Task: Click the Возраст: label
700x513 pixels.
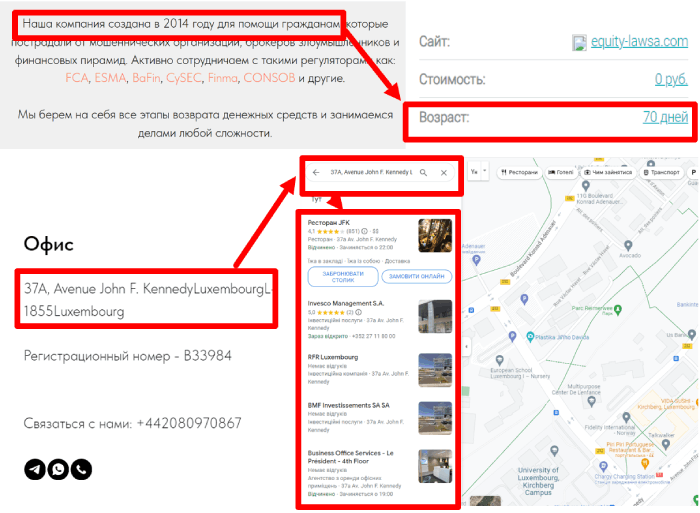Action: coord(444,117)
